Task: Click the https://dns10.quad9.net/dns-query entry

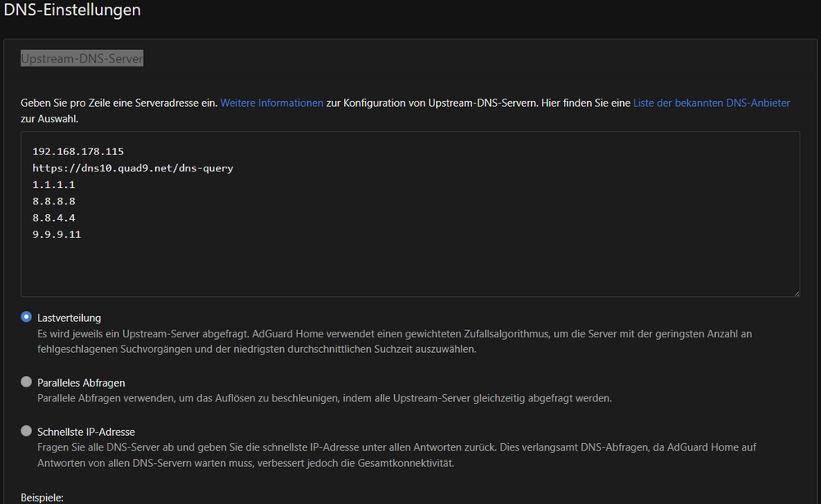Action: pyautogui.click(x=133, y=168)
